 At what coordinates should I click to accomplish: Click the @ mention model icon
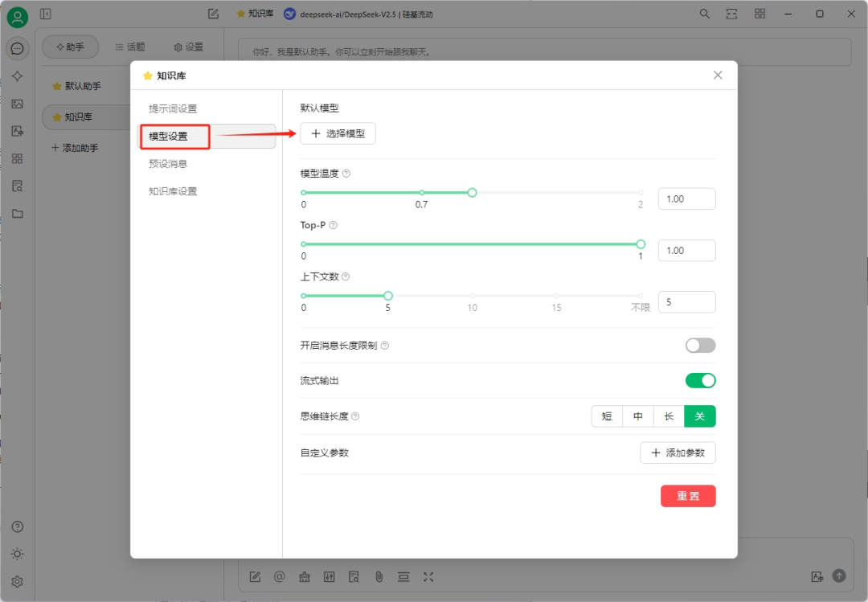click(x=280, y=577)
